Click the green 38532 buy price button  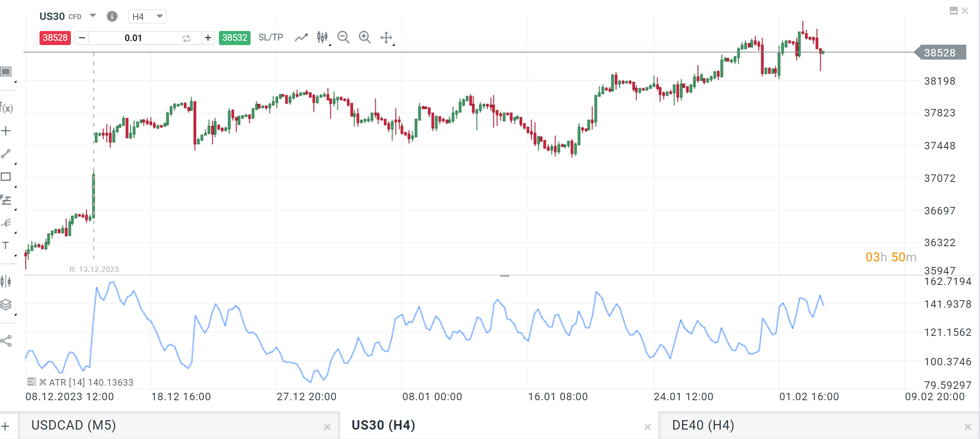pyautogui.click(x=235, y=38)
